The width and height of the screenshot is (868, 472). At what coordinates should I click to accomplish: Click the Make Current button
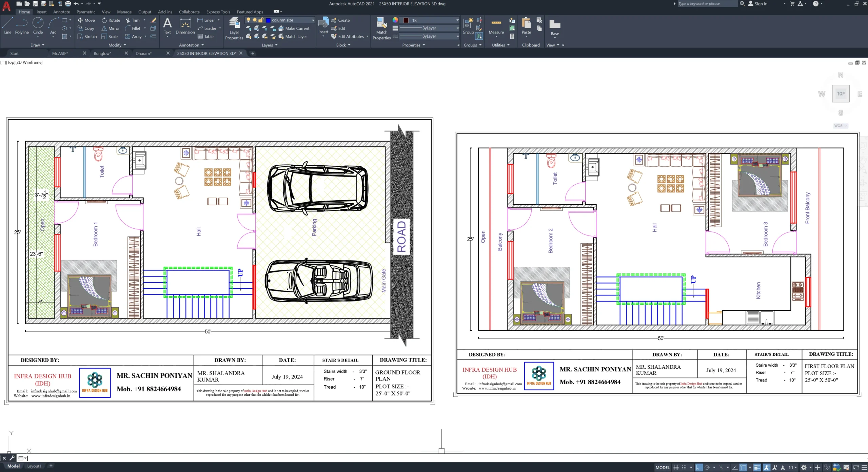tap(294, 28)
